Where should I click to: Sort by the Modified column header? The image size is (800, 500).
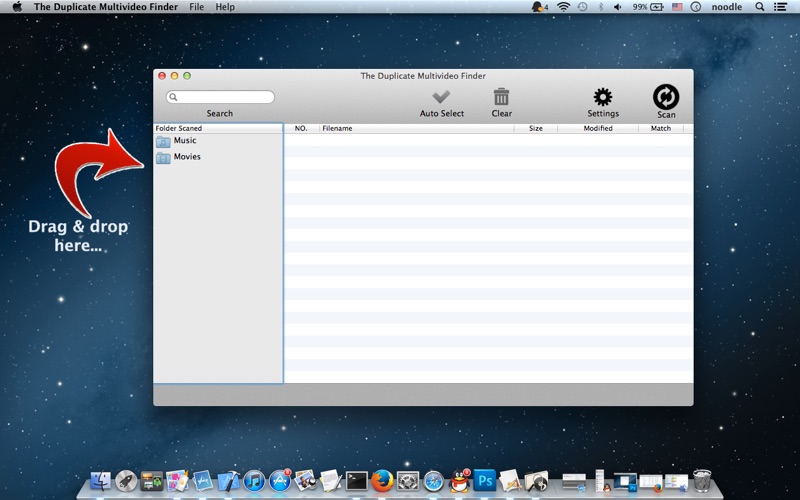pos(598,128)
